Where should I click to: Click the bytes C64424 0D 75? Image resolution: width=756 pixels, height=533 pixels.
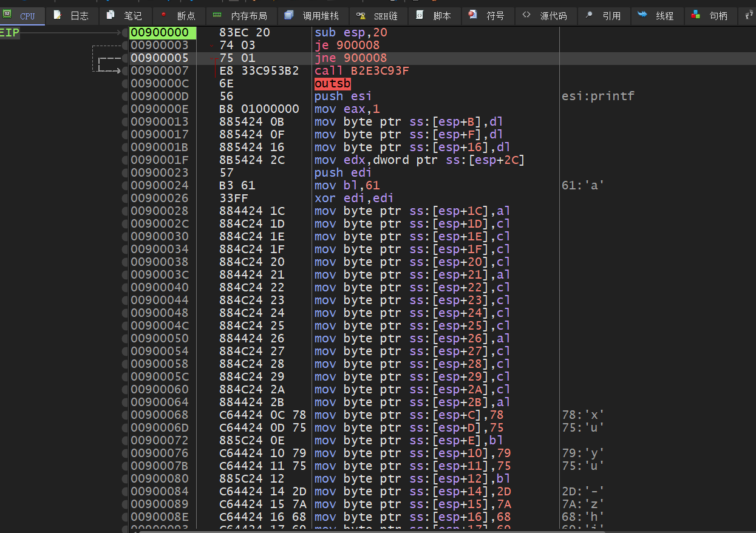click(263, 427)
